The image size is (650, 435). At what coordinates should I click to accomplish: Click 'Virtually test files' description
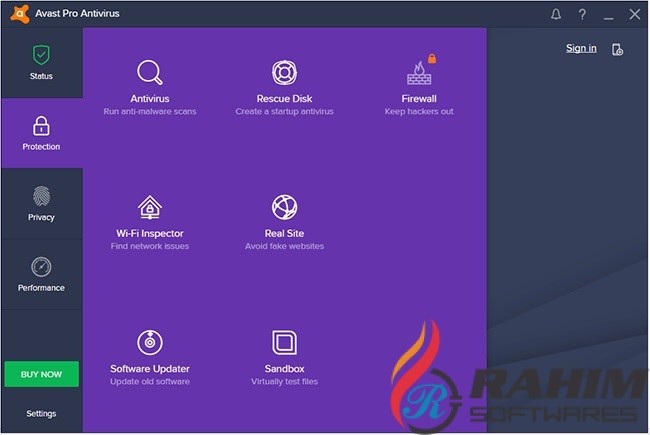pos(284,382)
